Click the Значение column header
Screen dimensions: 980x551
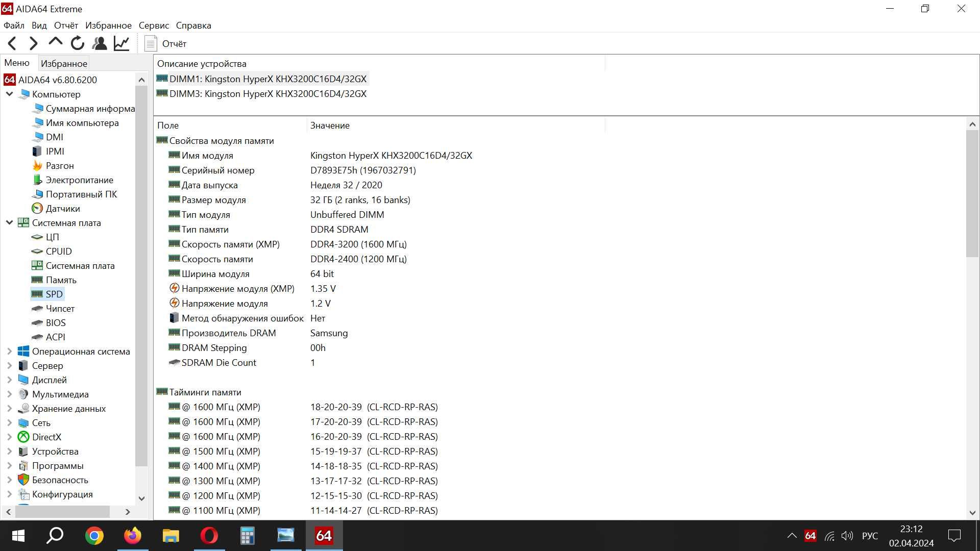(x=456, y=126)
